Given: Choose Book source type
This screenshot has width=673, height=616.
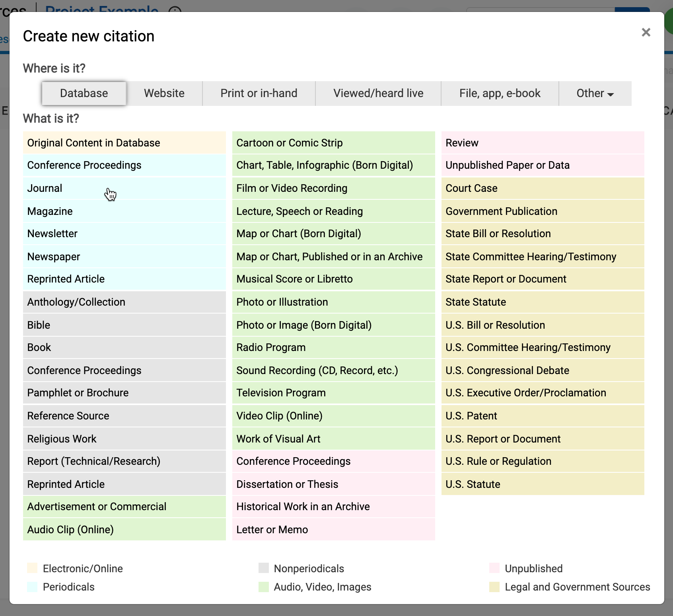Looking at the screenshot, I should [x=124, y=347].
